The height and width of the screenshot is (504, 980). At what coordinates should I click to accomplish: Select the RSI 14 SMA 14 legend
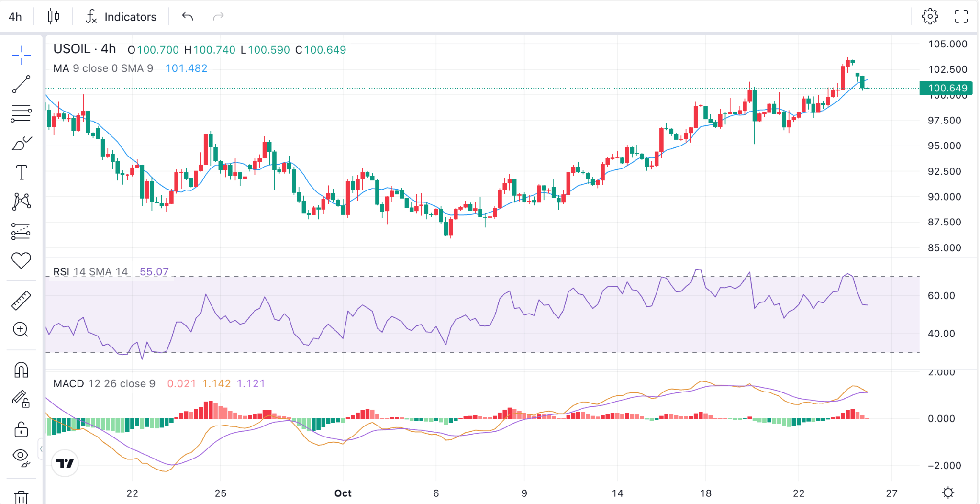90,271
